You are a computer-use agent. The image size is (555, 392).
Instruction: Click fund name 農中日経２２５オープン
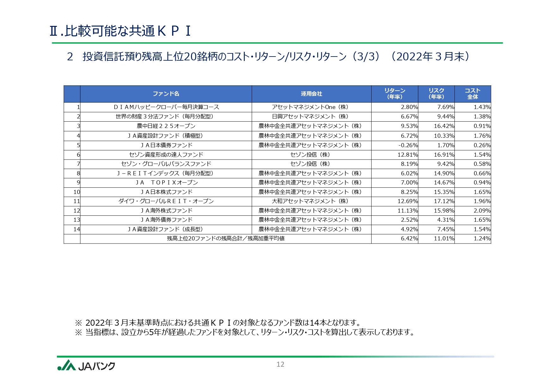coord(166,126)
